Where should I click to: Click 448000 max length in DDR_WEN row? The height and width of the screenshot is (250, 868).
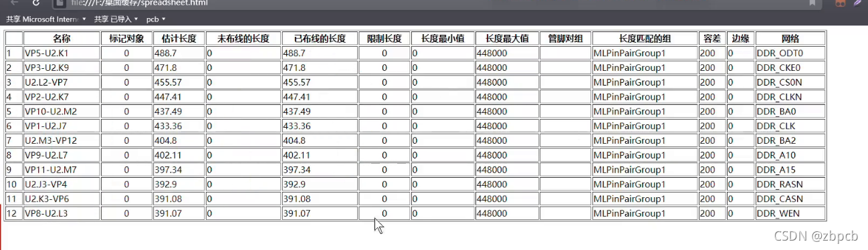click(x=507, y=213)
